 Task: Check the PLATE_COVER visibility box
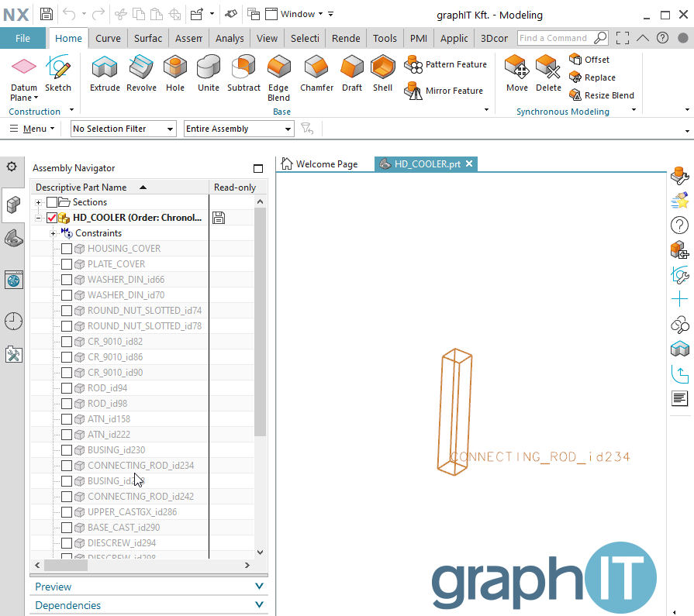66,263
